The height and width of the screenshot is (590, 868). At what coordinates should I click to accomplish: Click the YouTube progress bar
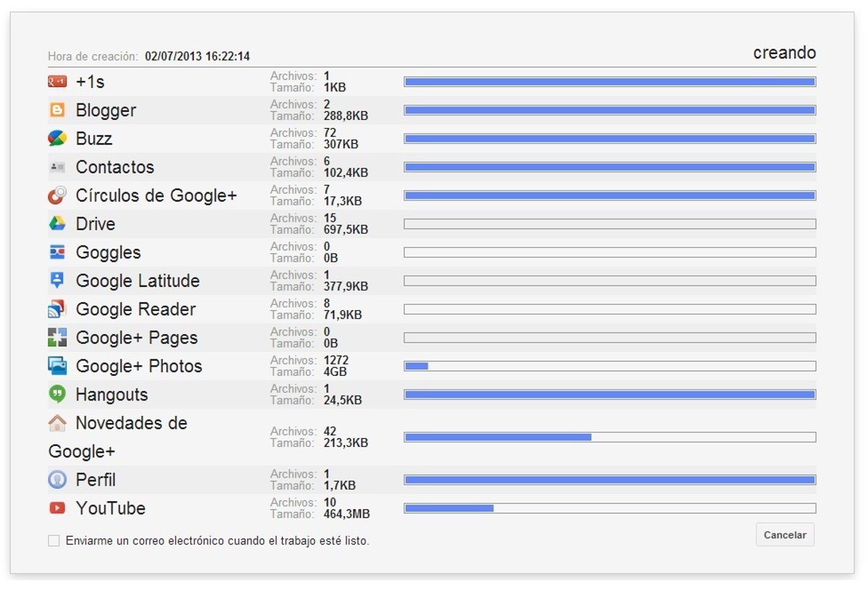click(x=609, y=508)
